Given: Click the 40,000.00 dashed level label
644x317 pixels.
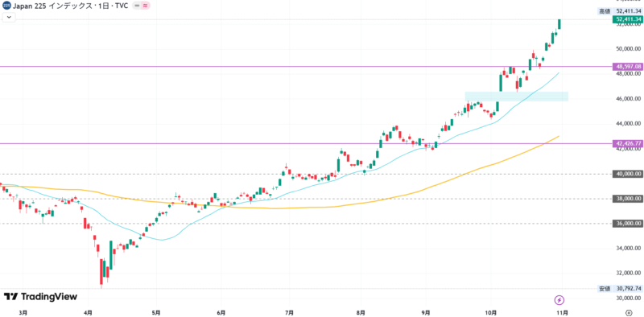Looking at the screenshot, I should coord(627,174).
